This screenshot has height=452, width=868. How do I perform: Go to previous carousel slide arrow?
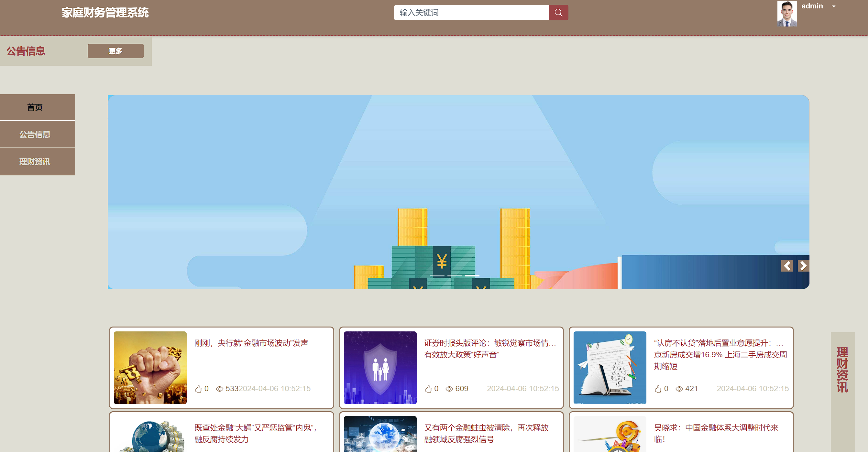[786, 266]
